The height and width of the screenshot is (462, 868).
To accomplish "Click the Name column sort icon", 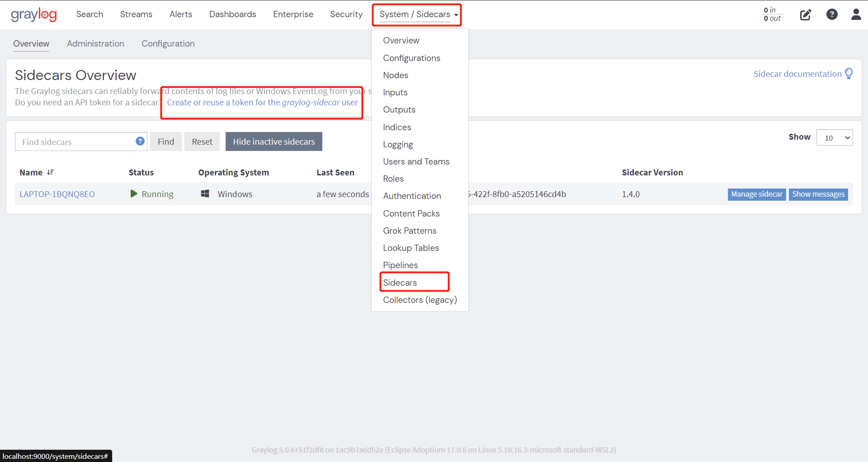I will pos(50,172).
